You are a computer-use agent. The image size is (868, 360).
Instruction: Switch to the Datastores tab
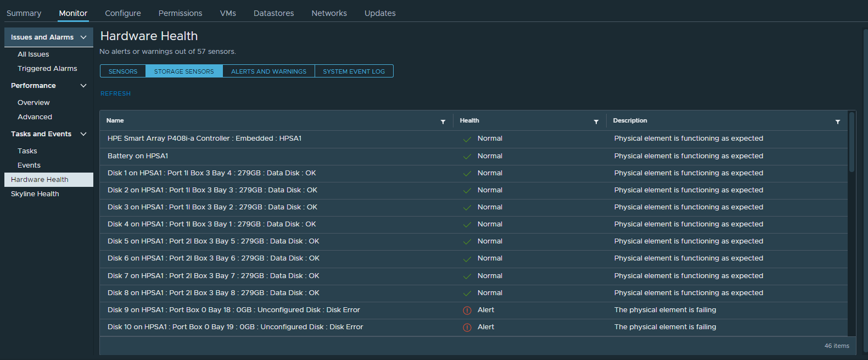point(273,13)
